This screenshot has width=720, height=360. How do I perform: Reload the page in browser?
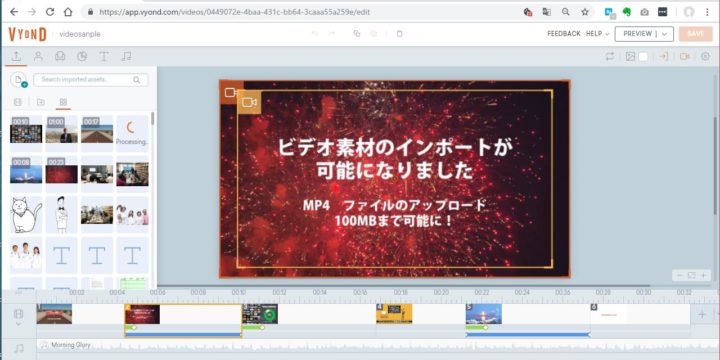point(50,12)
